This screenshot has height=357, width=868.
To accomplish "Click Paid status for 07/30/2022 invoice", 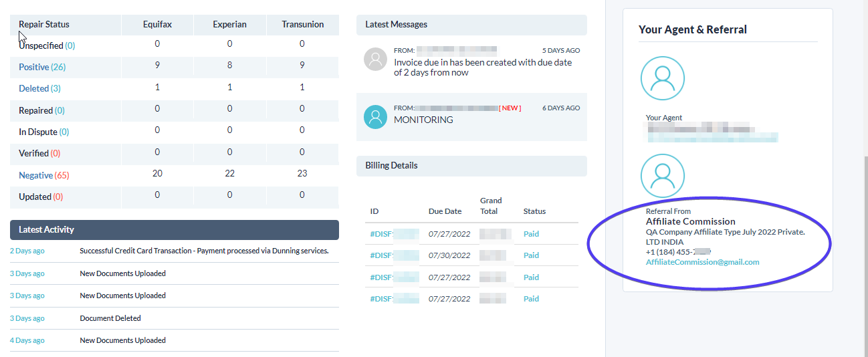I will (531, 255).
